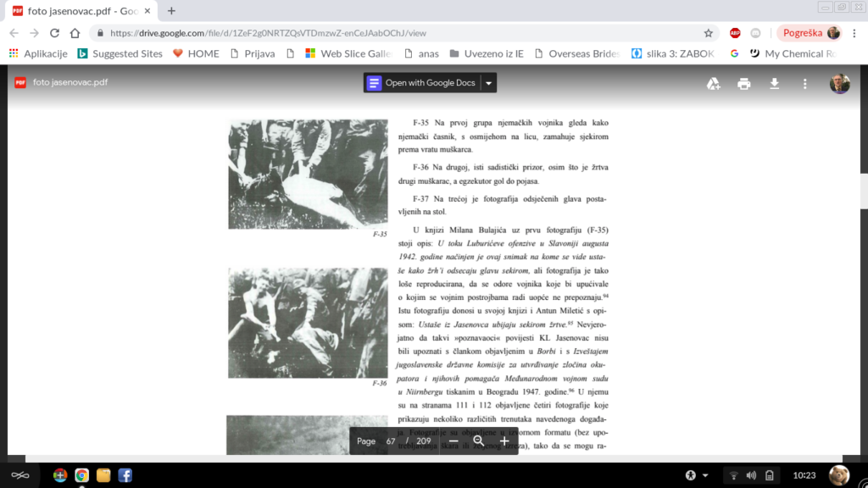This screenshot has width=868, height=488.
Task: Click the page number field showing 67
Action: point(391,441)
